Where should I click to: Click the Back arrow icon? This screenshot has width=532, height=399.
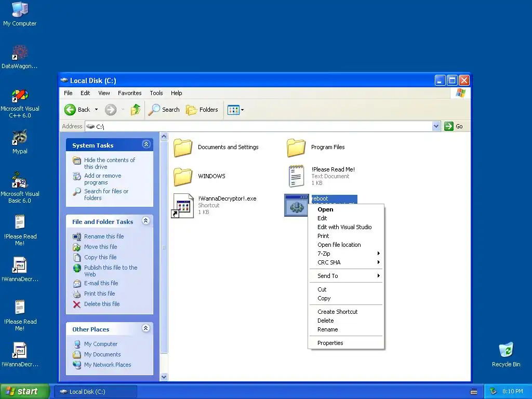click(70, 110)
